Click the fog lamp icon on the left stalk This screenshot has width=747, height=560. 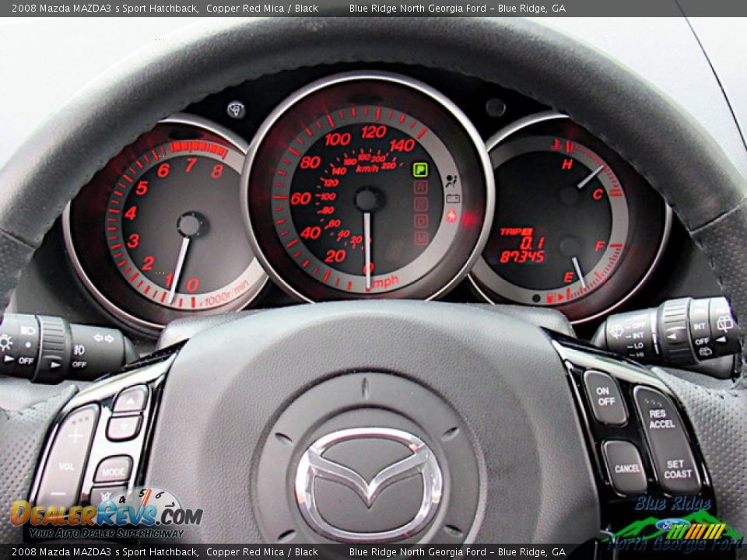(x=79, y=349)
